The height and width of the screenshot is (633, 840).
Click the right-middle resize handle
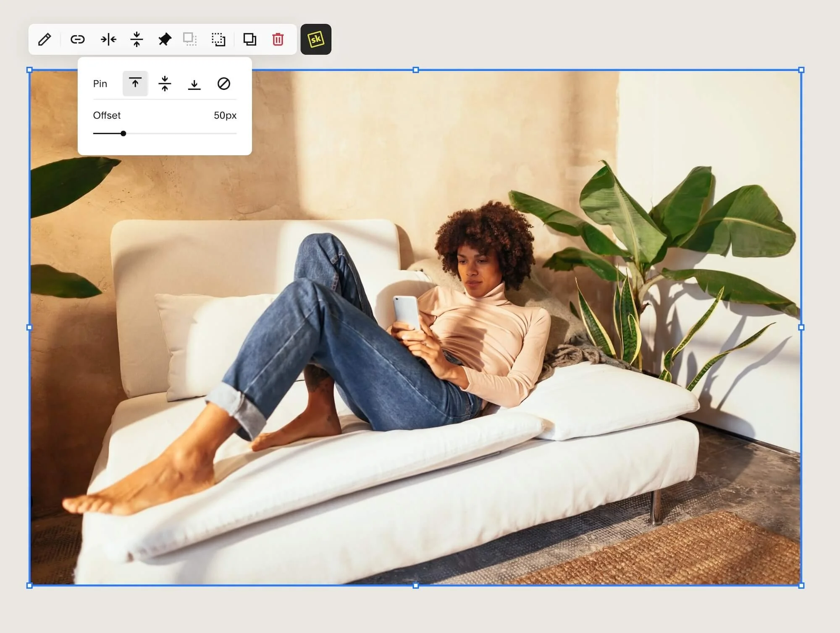click(x=801, y=327)
